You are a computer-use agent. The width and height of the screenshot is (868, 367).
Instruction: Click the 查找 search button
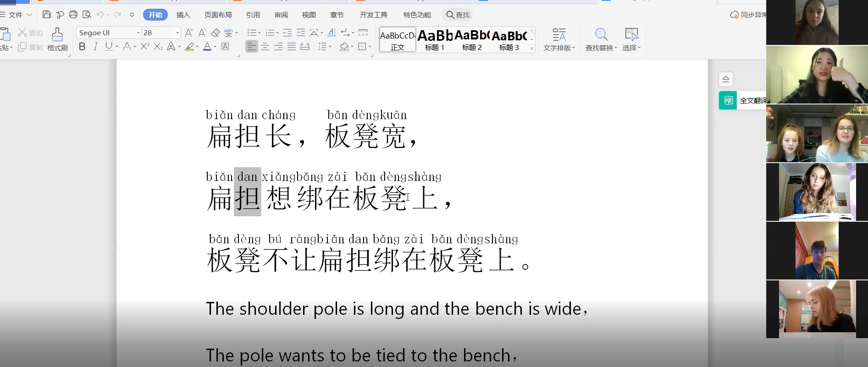(x=458, y=15)
